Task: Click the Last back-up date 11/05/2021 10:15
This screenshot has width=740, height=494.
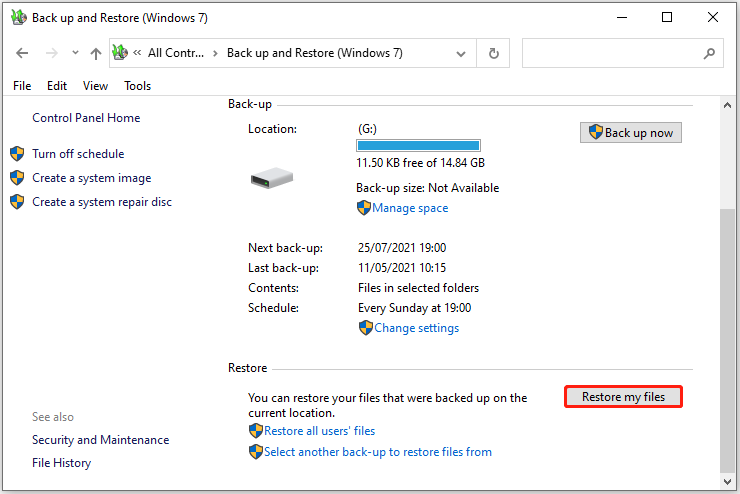Action: click(x=402, y=268)
